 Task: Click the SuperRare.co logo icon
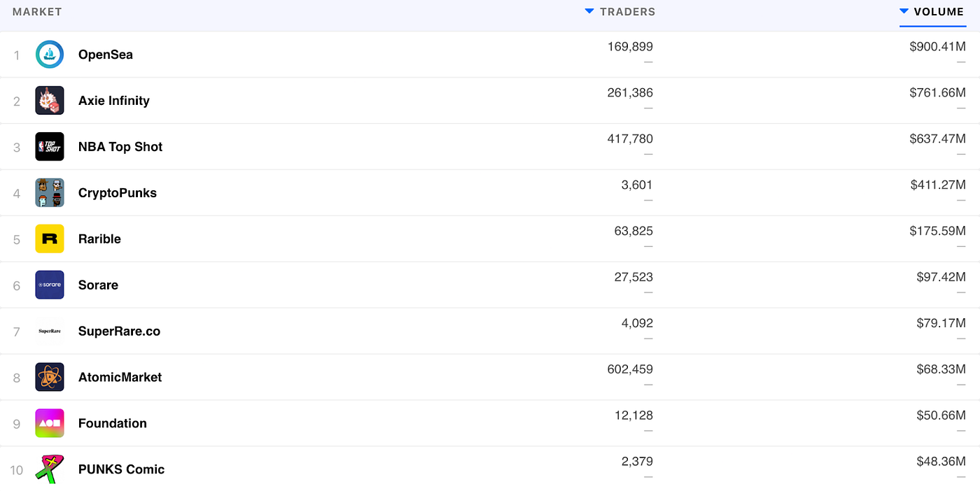point(50,332)
